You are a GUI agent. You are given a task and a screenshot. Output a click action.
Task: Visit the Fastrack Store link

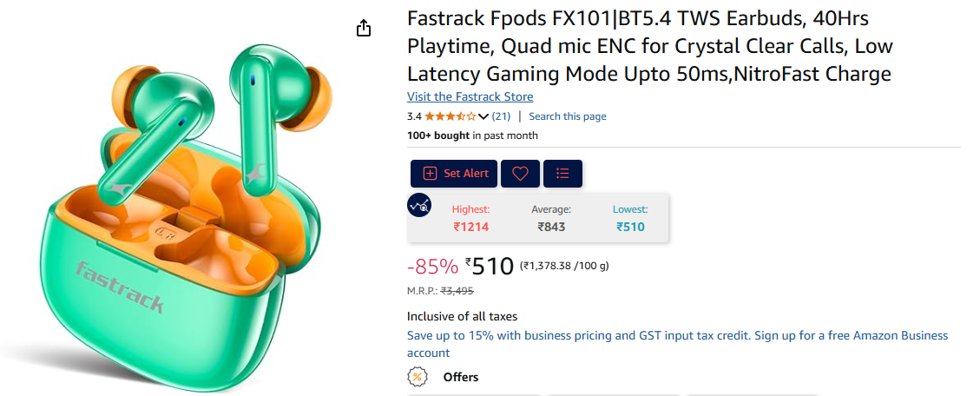[x=470, y=97]
